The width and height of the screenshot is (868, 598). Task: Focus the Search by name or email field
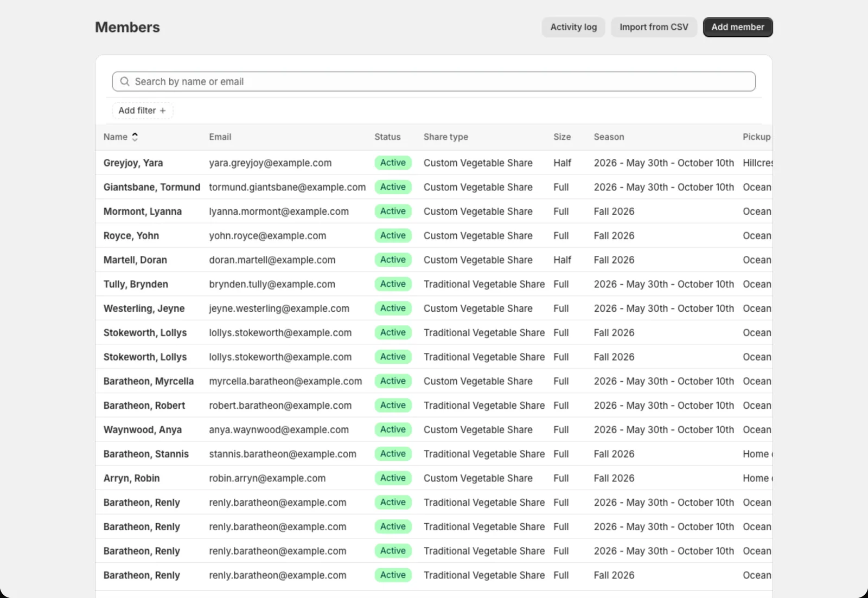click(x=433, y=81)
